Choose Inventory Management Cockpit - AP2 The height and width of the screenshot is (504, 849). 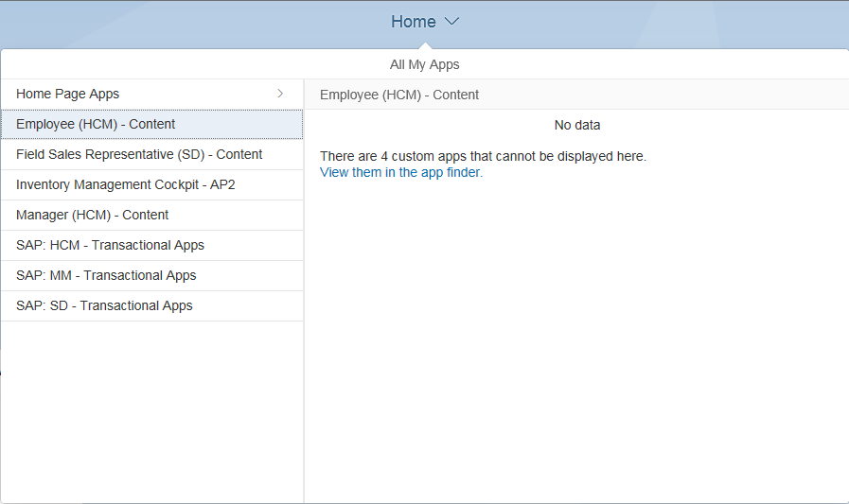(152, 185)
